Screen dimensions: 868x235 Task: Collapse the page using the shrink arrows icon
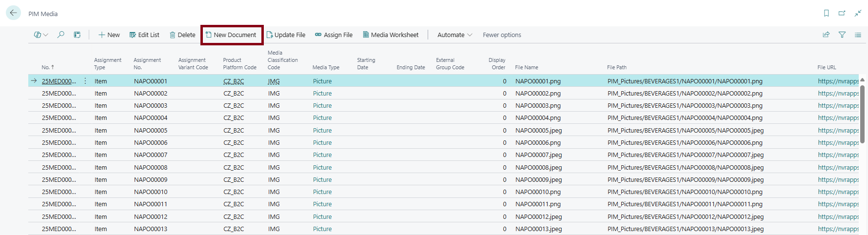858,13
